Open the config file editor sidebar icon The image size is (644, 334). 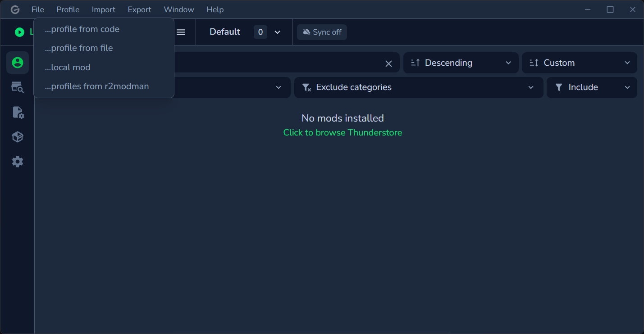pos(18,112)
